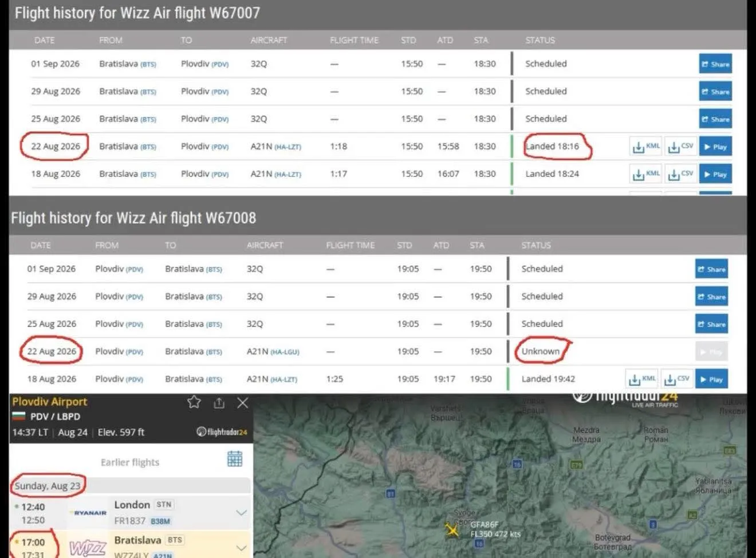Click the W67007 table STATUS column header
The height and width of the screenshot is (558, 756).
[x=540, y=40]
